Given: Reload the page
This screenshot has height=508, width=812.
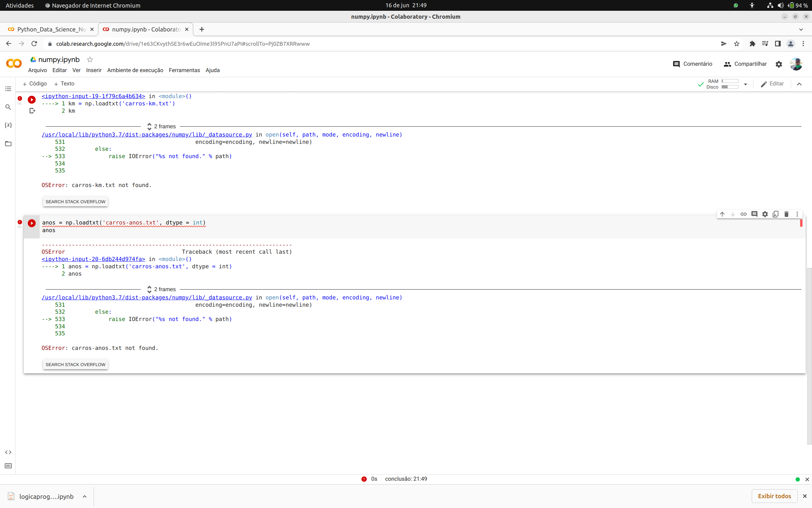Looking at the screenshot, I should coord(34,44).
